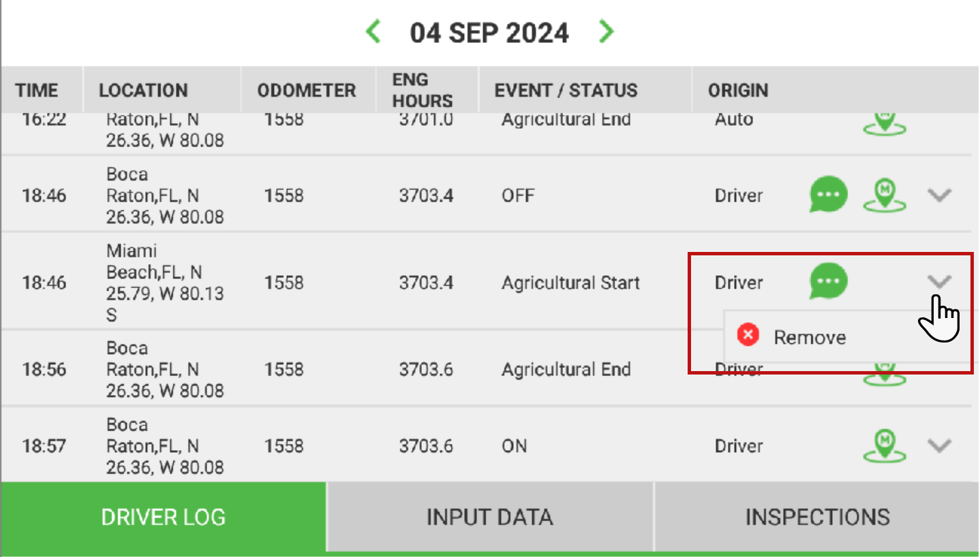980x557 pixels.
Task: Click partially hidden map pin on 18:56 row
Action: tap(885, 376)
